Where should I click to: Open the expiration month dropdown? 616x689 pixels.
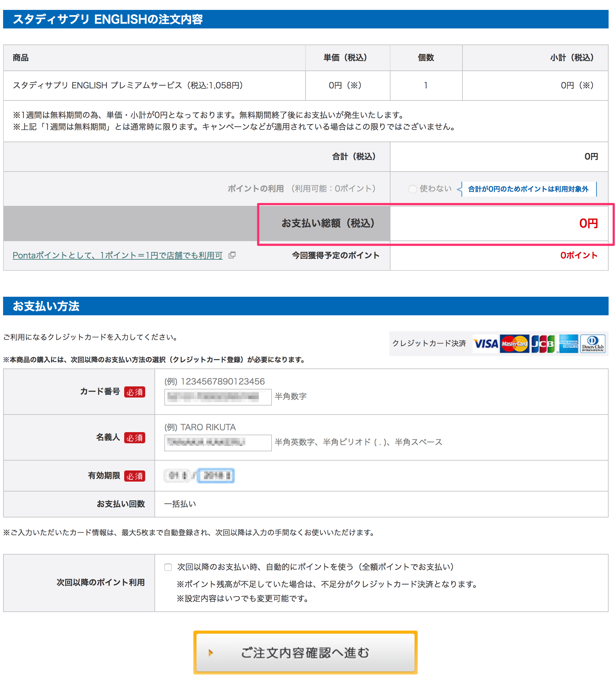178,475
